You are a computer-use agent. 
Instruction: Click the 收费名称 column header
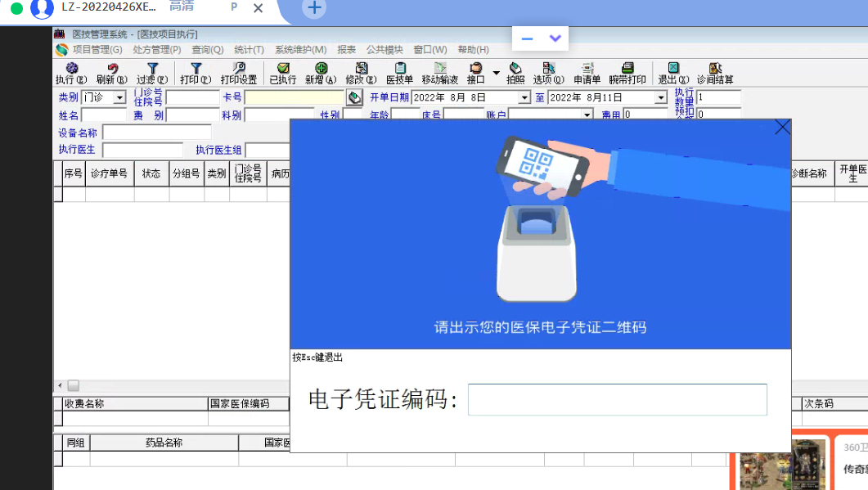point(134,403)
